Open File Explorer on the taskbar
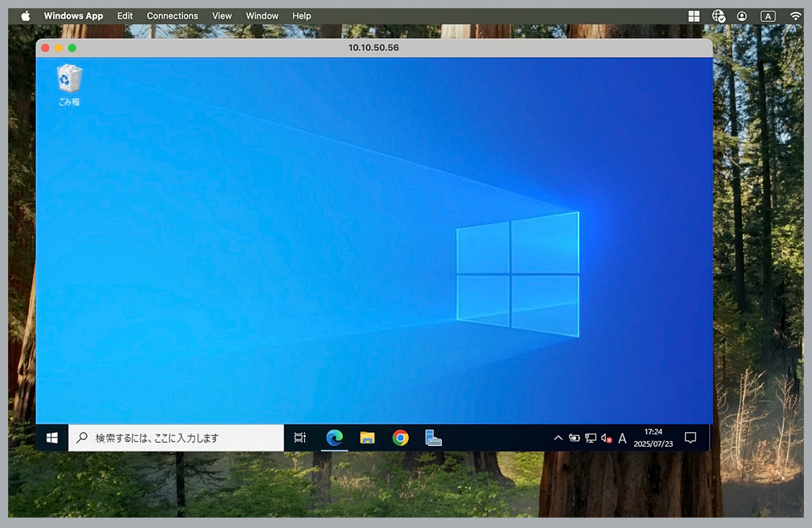The height and width of the screenshot is (528, 812). (x=367, y=438)
